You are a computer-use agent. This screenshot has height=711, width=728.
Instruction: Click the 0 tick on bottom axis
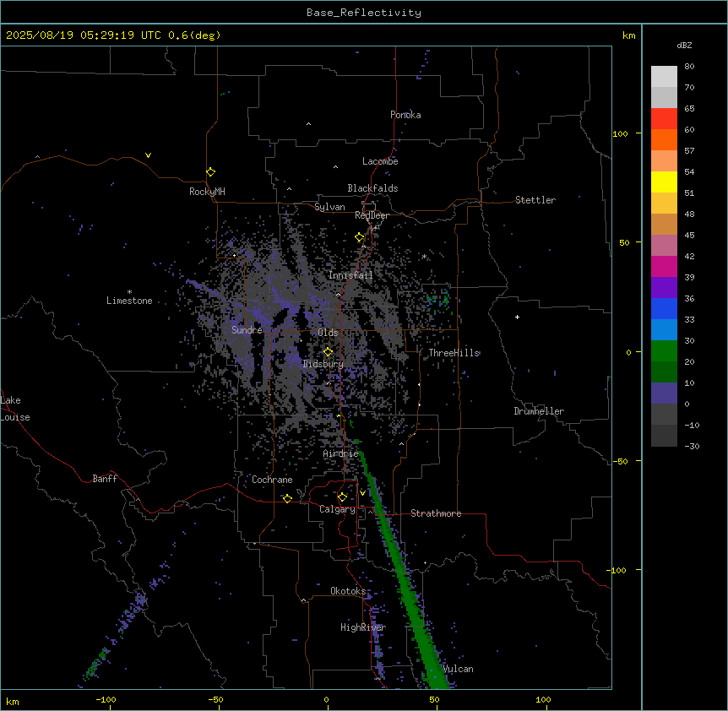(326, 699)
